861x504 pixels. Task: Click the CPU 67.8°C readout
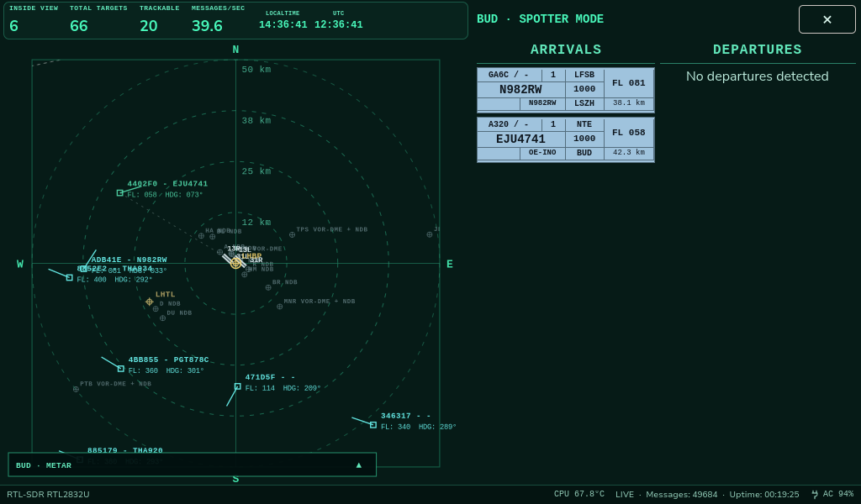579,494
